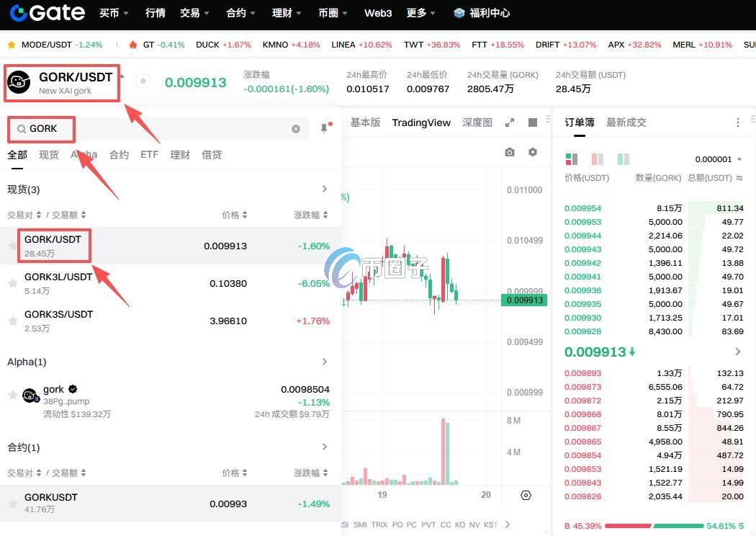
Task: Switch to the 最新成交 tab
Action: pyautogui.click(x=626, y=122)
